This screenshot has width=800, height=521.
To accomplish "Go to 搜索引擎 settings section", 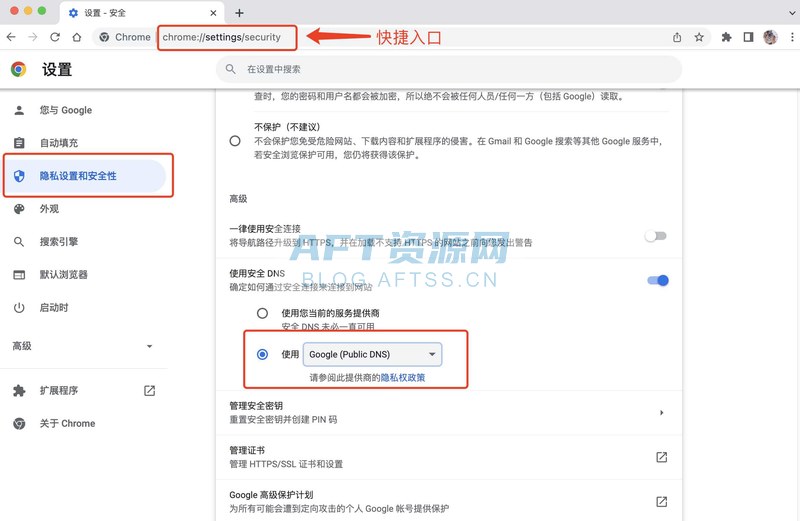I will [72, 242].
